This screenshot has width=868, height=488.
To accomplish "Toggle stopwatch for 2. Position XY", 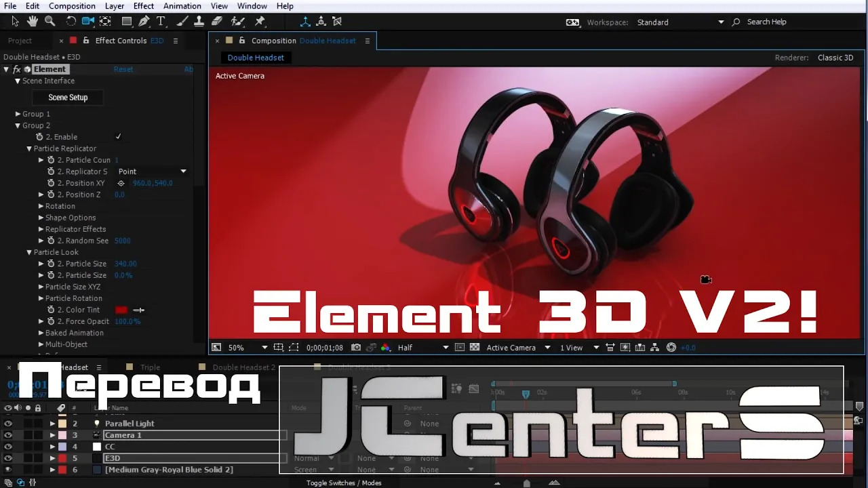I will click(50, 183).
